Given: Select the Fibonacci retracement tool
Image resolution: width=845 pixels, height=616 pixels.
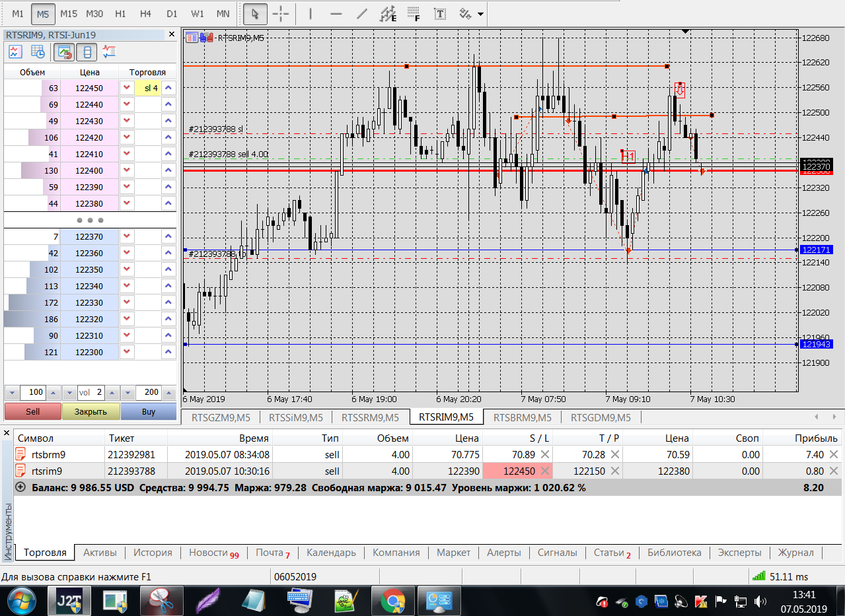Looking at the screenshot, I should 414,13.
